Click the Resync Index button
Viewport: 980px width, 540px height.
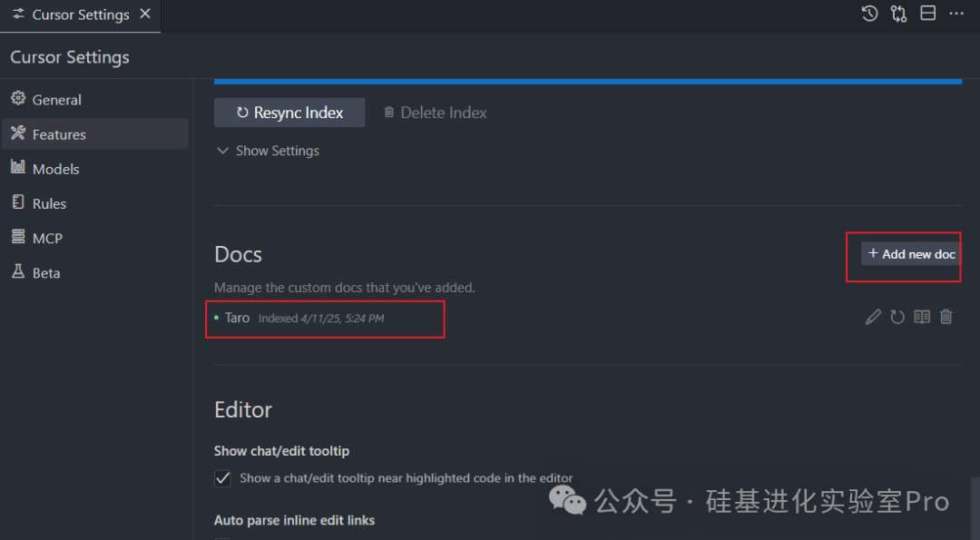click(289, 113)
